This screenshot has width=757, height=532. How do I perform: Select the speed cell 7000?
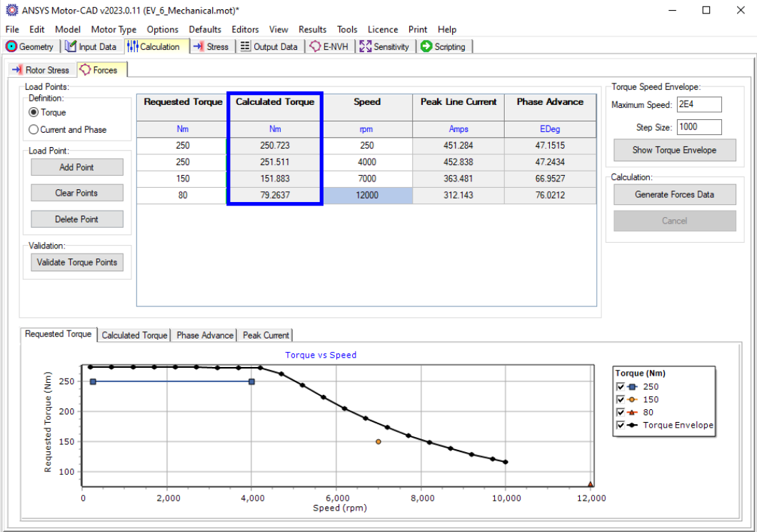[367, 179]
